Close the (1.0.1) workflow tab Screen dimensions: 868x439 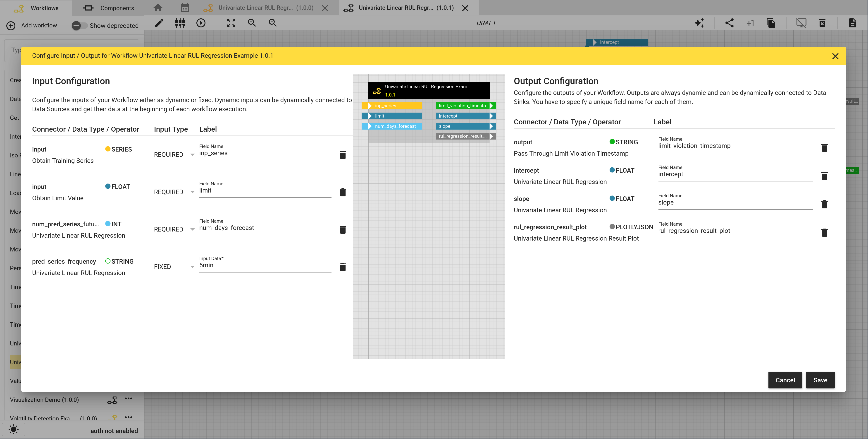pos(465,8)
